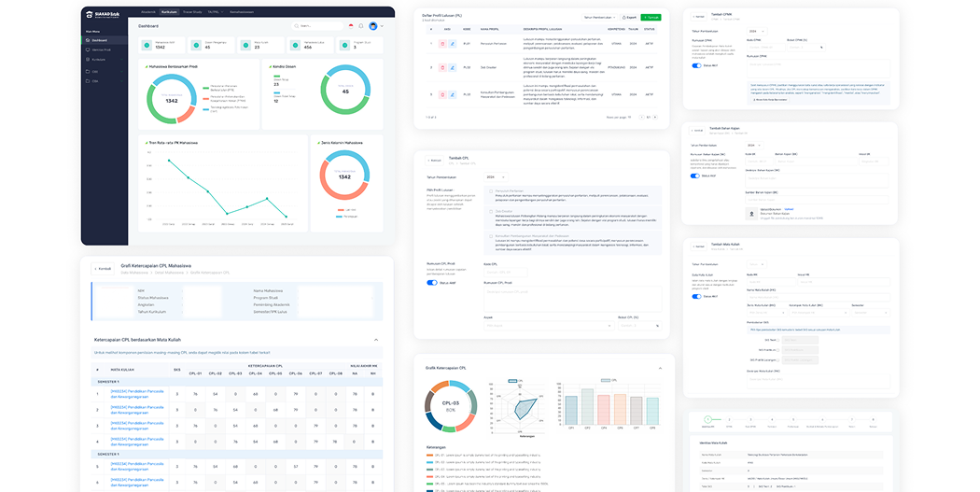Open the year dropdown in Tambah CPMK
This screenshot has width=980, height=492.
coord(756,31)
